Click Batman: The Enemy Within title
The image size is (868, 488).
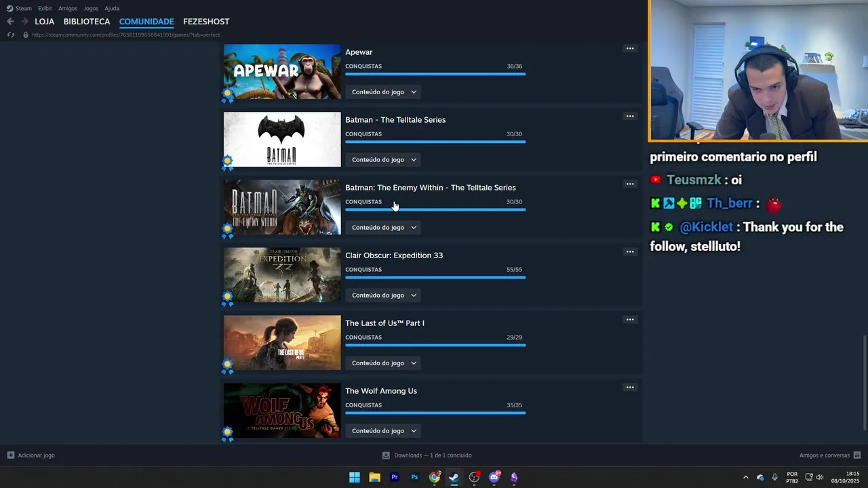(431, 188)
